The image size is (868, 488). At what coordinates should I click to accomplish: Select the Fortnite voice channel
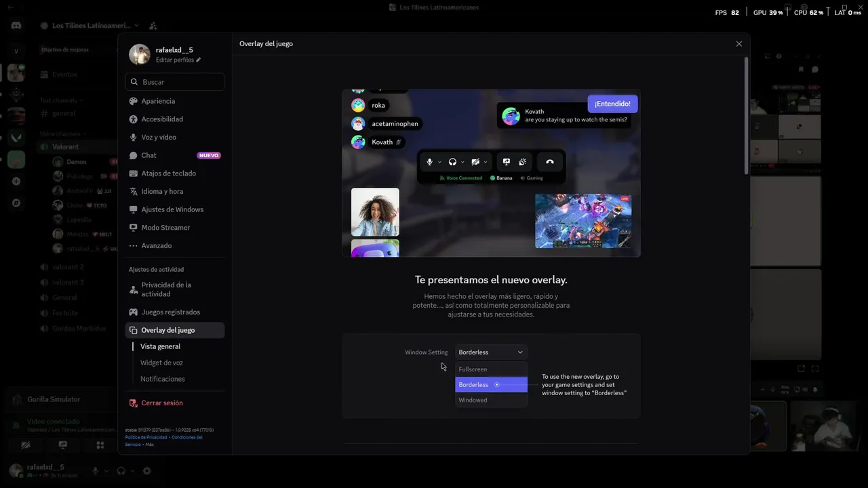[65, 313]
